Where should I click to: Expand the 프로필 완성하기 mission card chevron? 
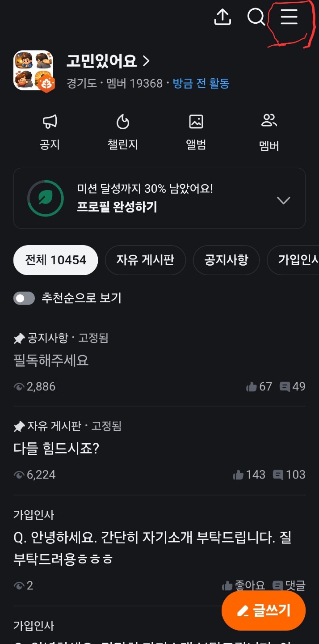click(x=283, y=200)
